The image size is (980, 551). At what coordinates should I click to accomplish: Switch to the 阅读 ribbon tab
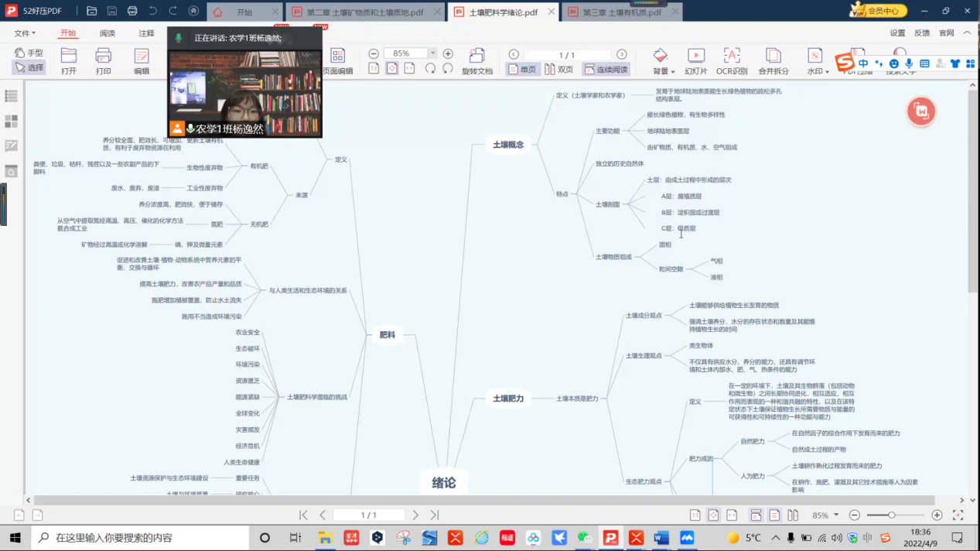click(x=108, y=33)
